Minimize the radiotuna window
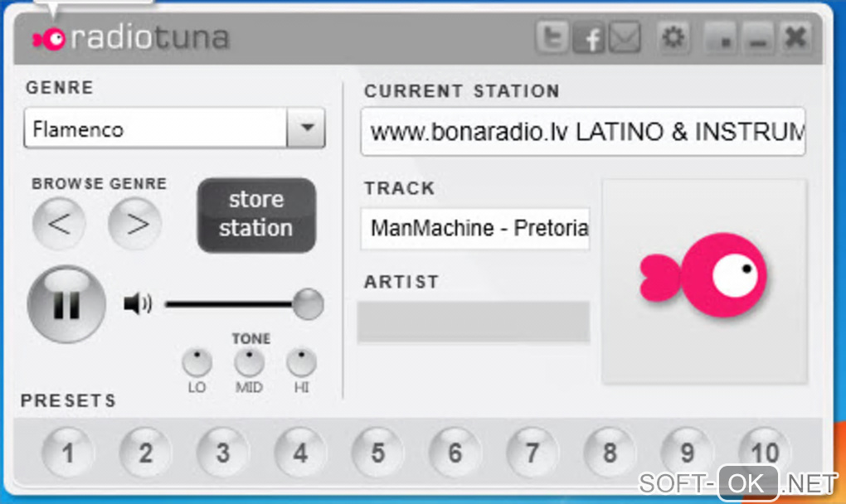Screen dimensions: 846x504 coord(759,38)
